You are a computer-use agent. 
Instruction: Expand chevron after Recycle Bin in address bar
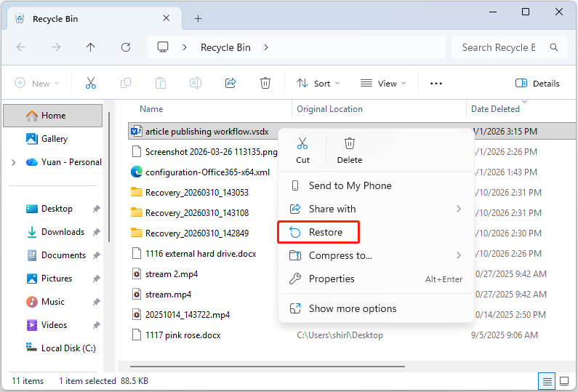point(266,47)
